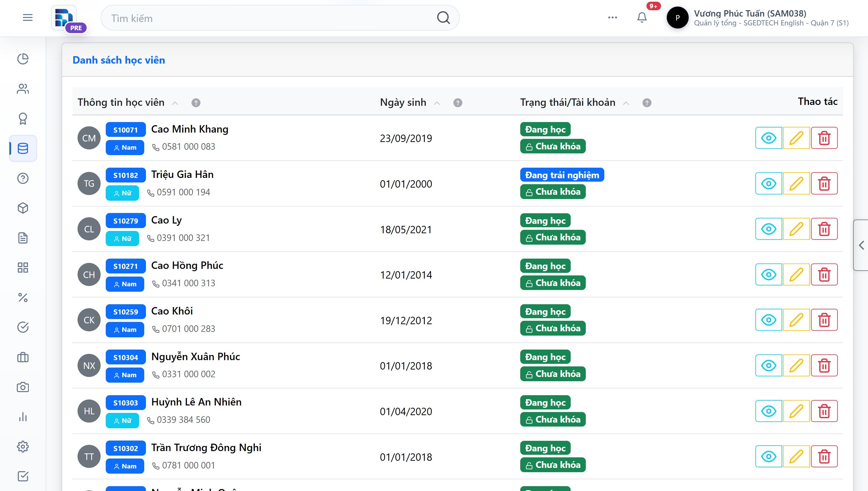Image resolution: width=868 pixels, height=491 pixels.
Task: Open the briefcase sidebar icon
Action: pyautogui.click(x=23, y=357)
